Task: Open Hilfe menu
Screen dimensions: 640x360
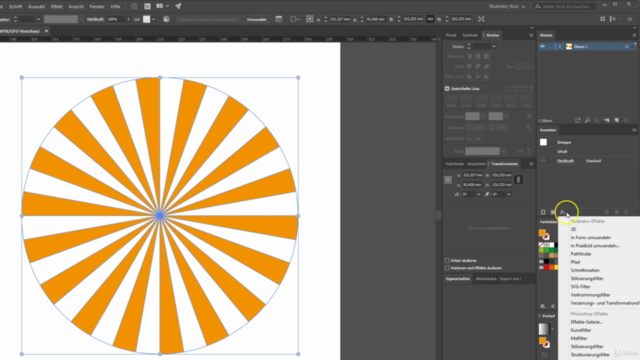Action: [x=115, y=7]
